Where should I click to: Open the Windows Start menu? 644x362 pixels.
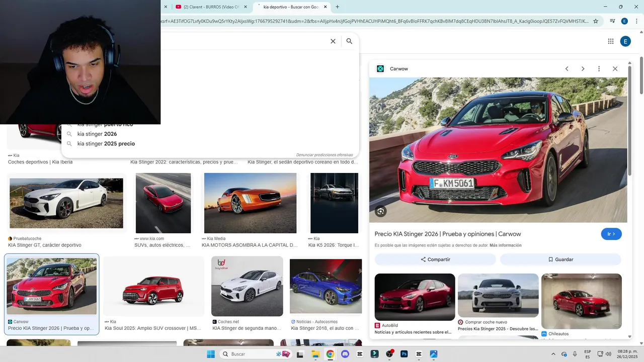(211, 354)
